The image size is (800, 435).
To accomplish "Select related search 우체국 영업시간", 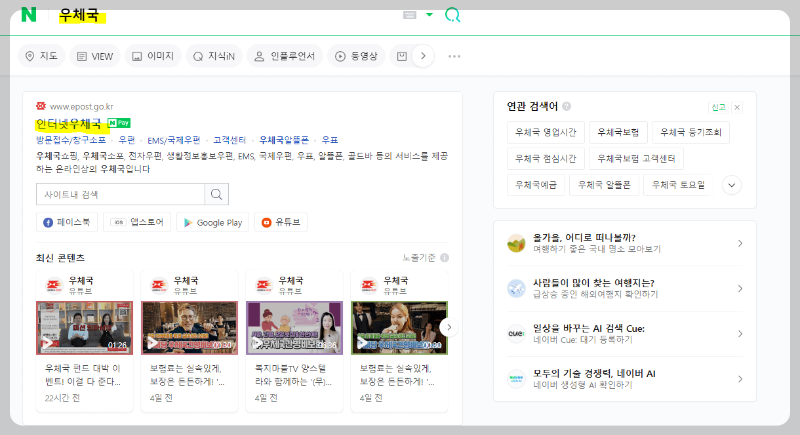I will coord(545,133).
